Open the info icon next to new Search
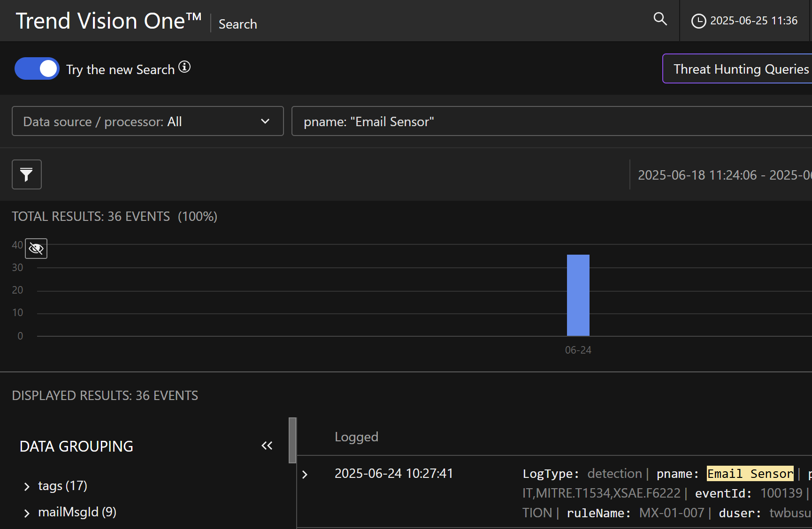This screenshot has height=529, width=812. pos(184,67)
